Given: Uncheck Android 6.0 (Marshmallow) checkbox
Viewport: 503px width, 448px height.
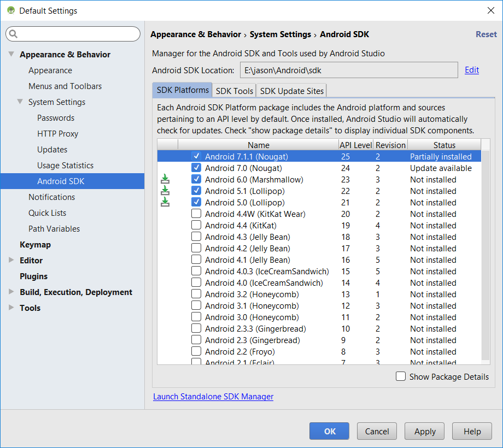Looking at the screenshot, I should 196,179.
